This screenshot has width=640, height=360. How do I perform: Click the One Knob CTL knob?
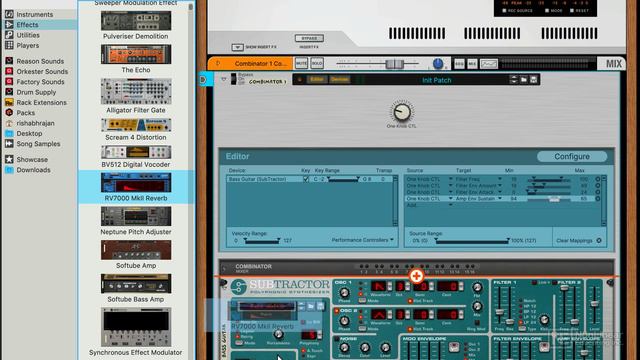pos(402,112)
